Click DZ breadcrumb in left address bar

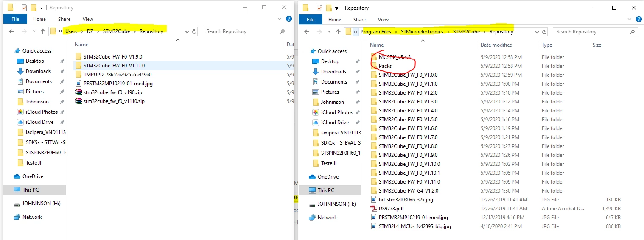point(90,31)
